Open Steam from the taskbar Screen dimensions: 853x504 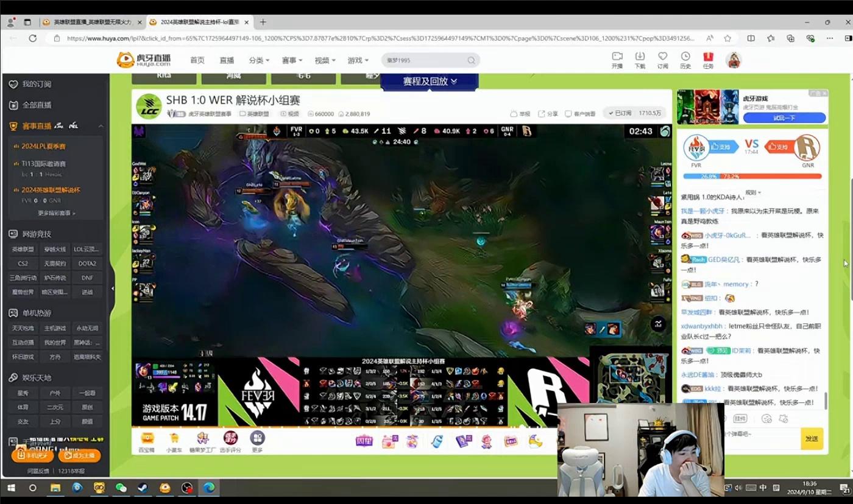pyautogui.click(x=143, y=488)
